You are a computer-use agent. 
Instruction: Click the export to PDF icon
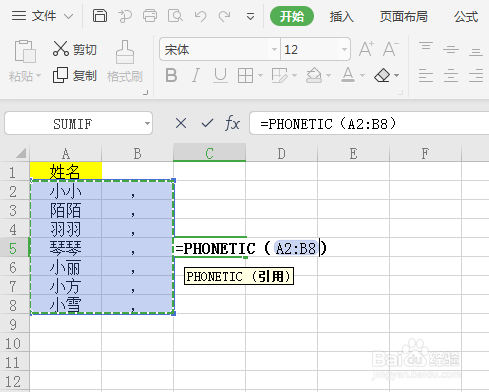click(x=125, y=16)
